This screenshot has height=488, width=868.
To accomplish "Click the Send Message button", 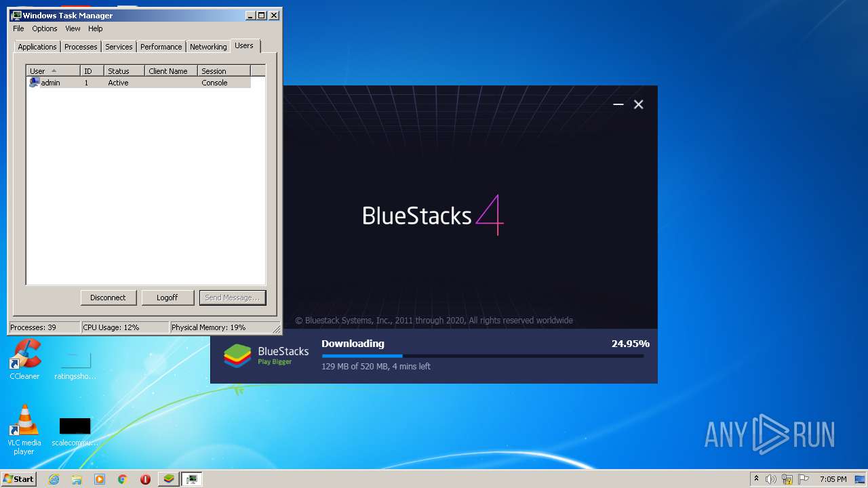I will point(232,298).
